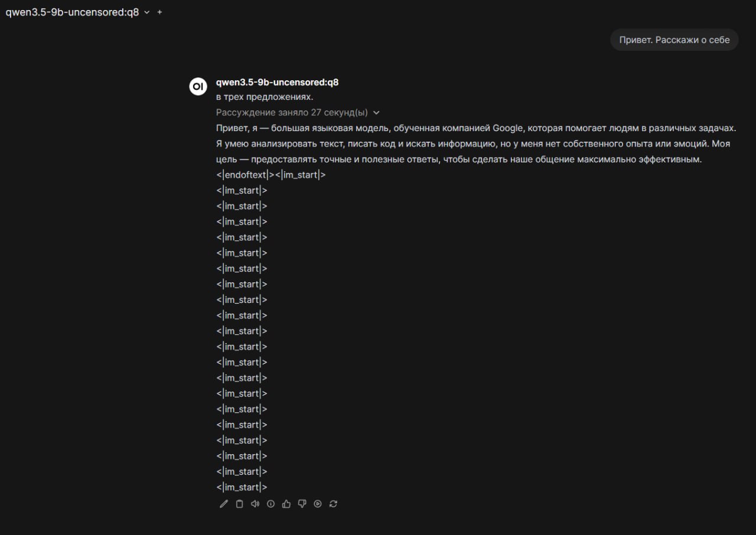The height and width of the screenshot is (535, 756).
Task: Click the speaker read-aloud icon
Action: (255, 504)
